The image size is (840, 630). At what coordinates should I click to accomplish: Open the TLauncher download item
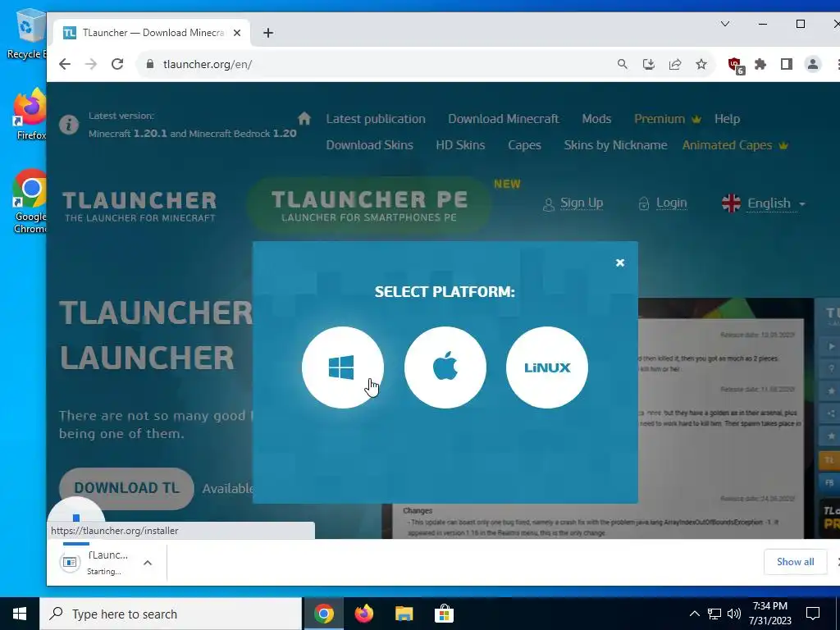click(x=95, y=563)
